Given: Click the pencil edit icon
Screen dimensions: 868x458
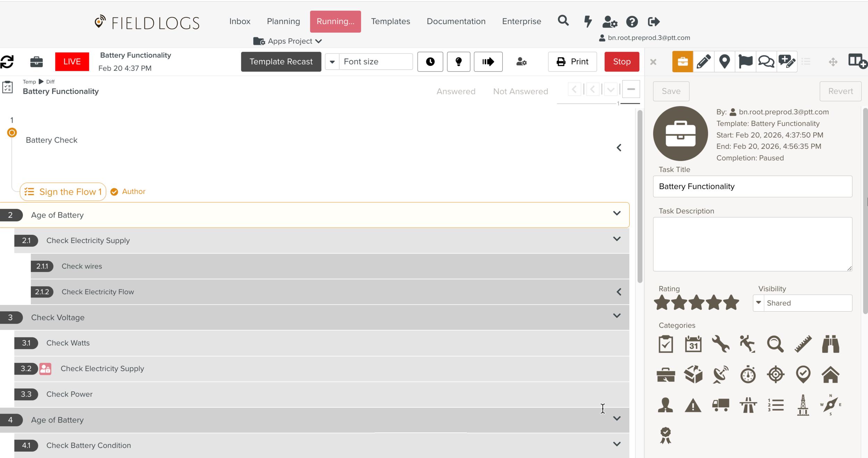Looking at the screenshot, I should pos(703,62).
